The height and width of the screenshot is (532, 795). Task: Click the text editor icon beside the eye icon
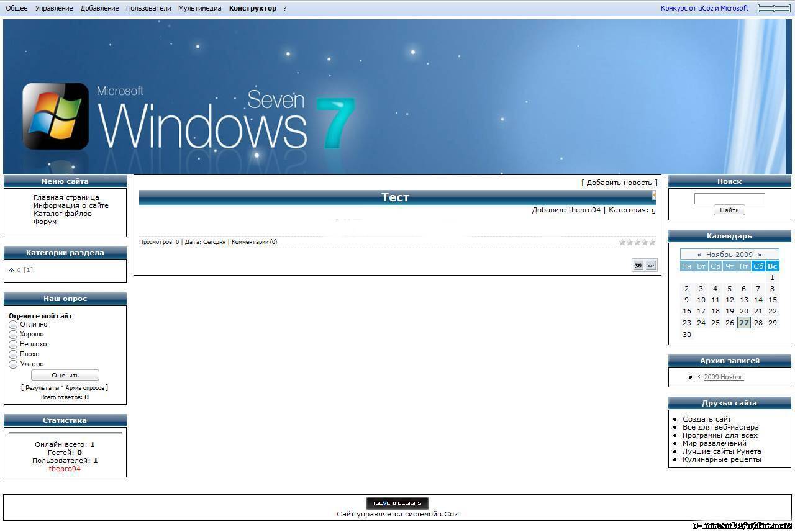(651, 266)
